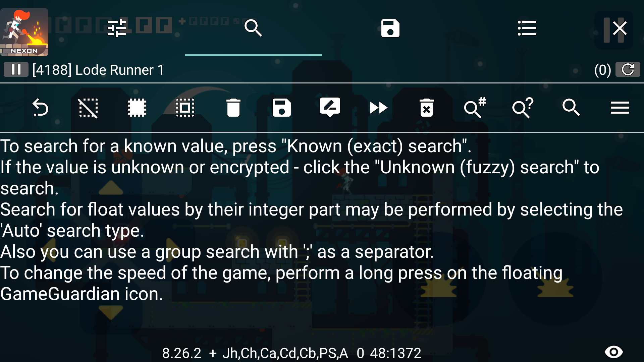This screenshot has height=362, width=644.
Task: Click the Save file icon in top bar
Action: pyautogui.click(x=390, y=28)
